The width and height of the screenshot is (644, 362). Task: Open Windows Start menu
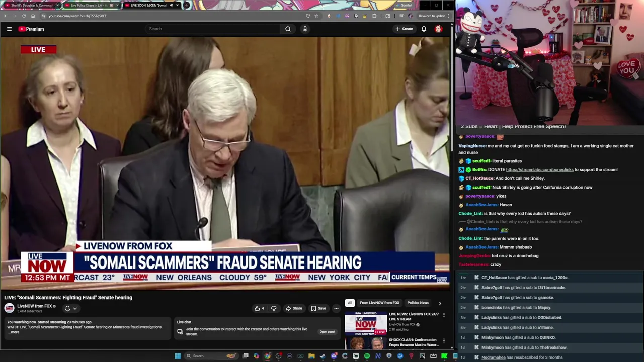[x=178, y=356]
